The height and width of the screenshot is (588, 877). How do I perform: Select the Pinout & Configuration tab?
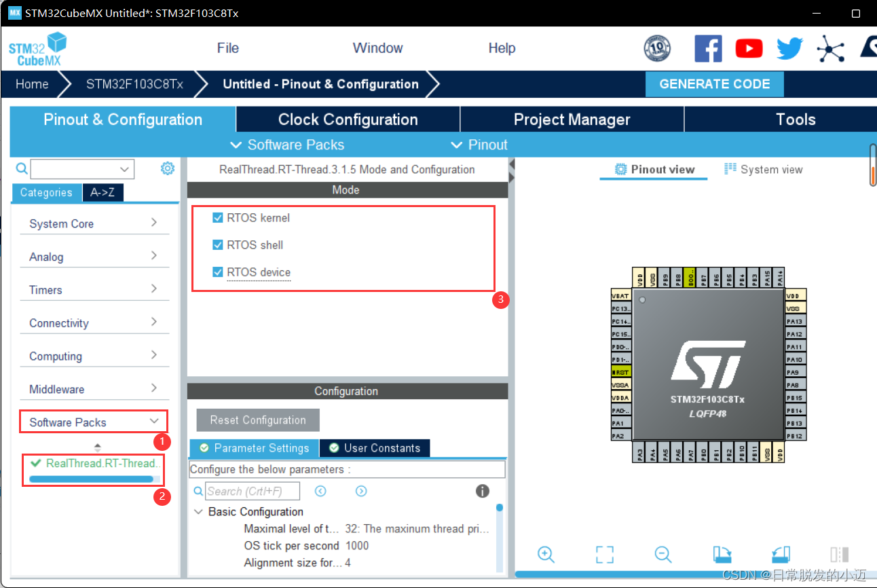123,120
